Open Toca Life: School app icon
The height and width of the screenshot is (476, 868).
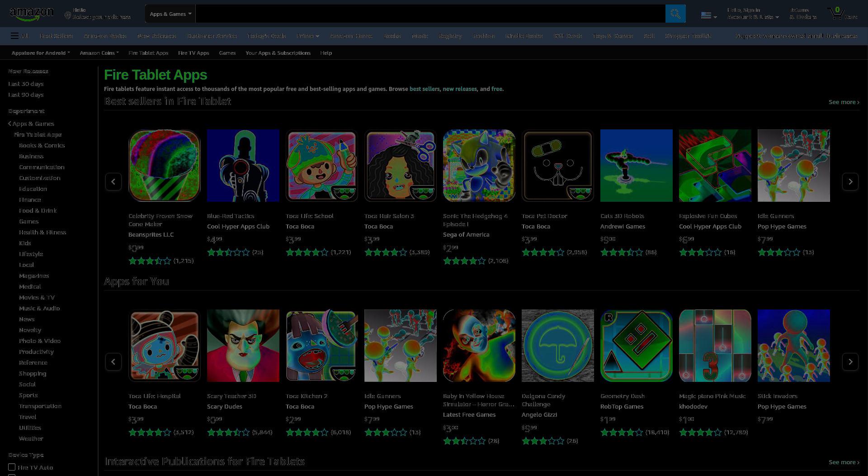[322, 166]
